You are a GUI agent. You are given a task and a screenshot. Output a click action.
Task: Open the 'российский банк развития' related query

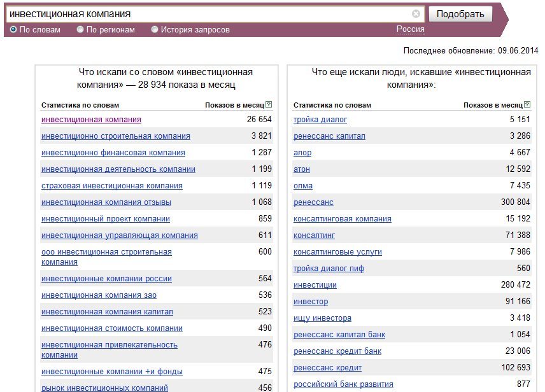pos(343,384)
